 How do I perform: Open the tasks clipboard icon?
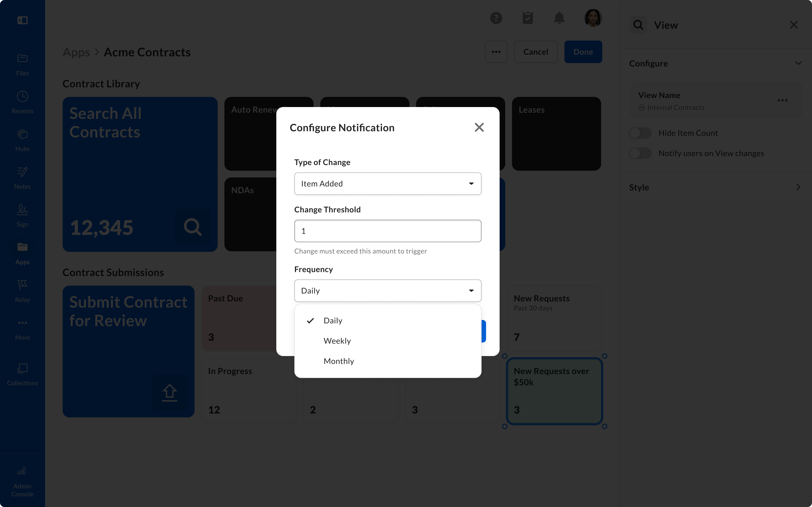point(528,18)
